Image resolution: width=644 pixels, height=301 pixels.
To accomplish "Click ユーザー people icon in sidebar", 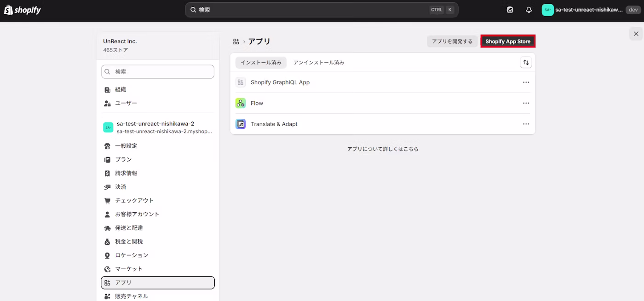I will [x=107, y=103].
